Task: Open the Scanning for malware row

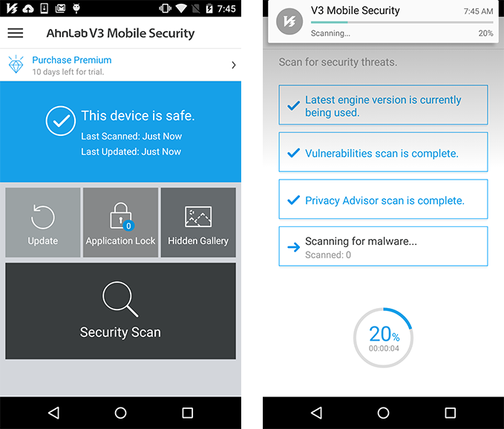Action: 383,246
